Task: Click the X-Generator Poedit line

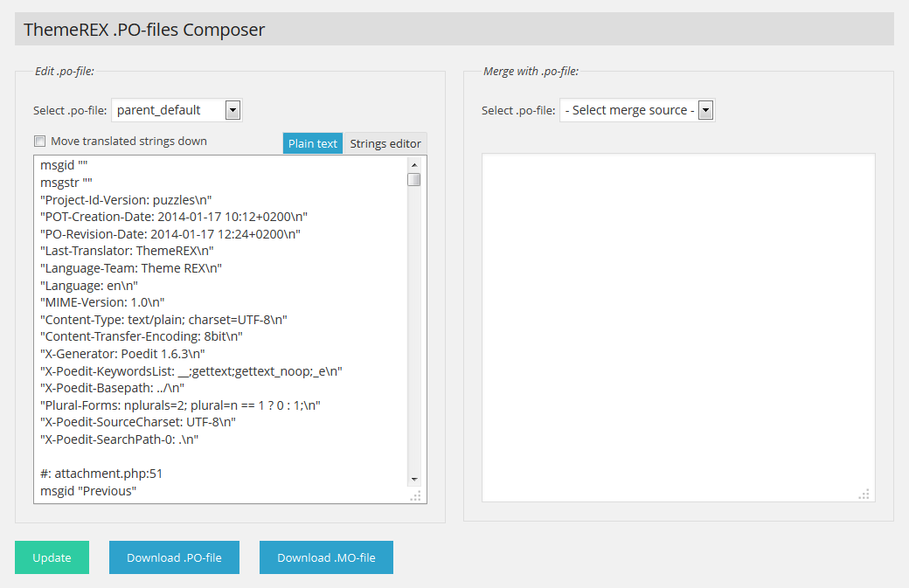Action: click(122, 354)
